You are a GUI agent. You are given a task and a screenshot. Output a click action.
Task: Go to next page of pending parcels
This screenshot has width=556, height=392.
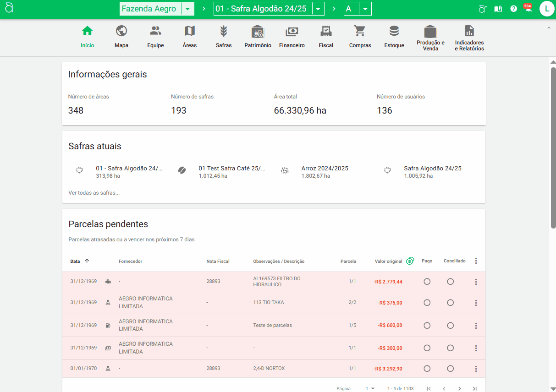click(459, 388)
